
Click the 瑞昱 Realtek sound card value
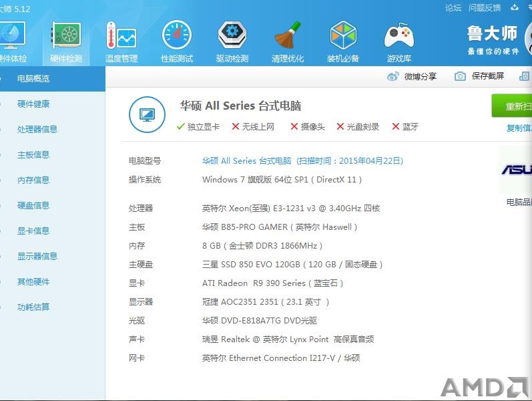pos(288,339)
